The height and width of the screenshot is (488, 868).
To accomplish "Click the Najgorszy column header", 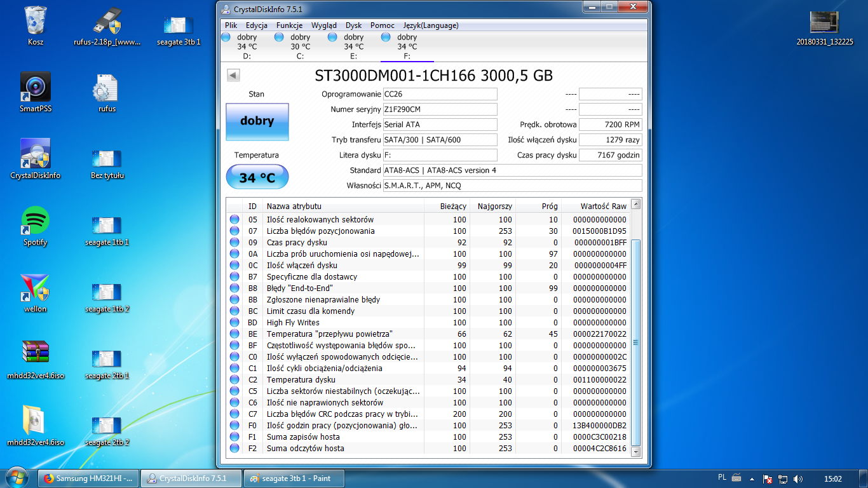I will pos(493,206).
